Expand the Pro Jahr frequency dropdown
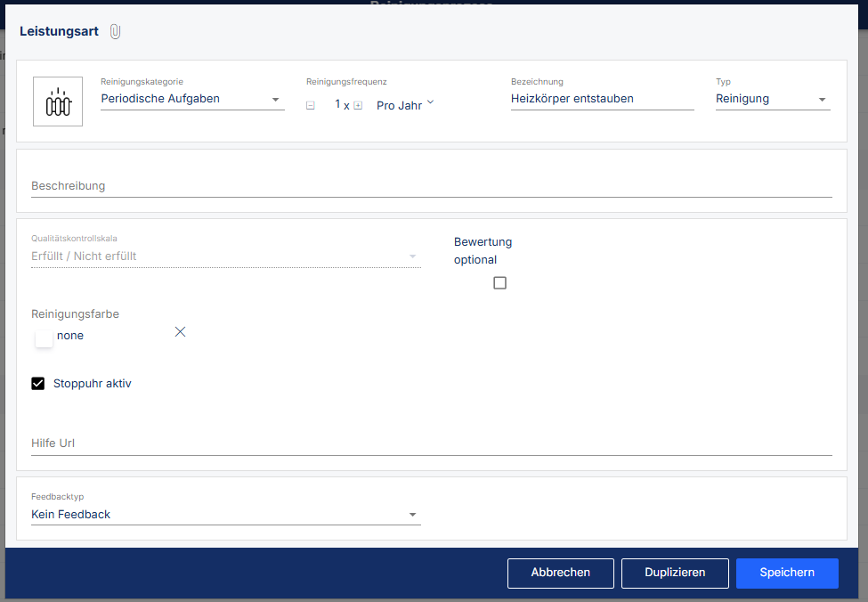This screenshot has width=868, height=602. (405, 105)
